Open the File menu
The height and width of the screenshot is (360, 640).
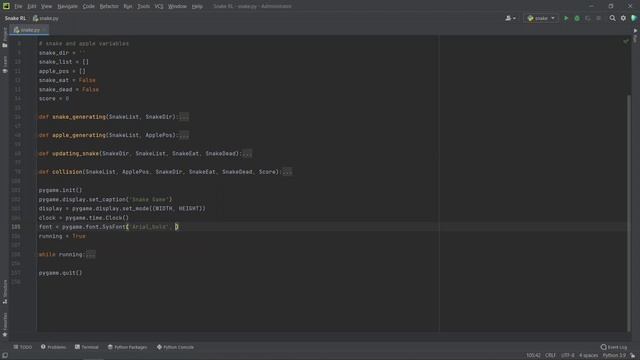[x=18, y=7]
